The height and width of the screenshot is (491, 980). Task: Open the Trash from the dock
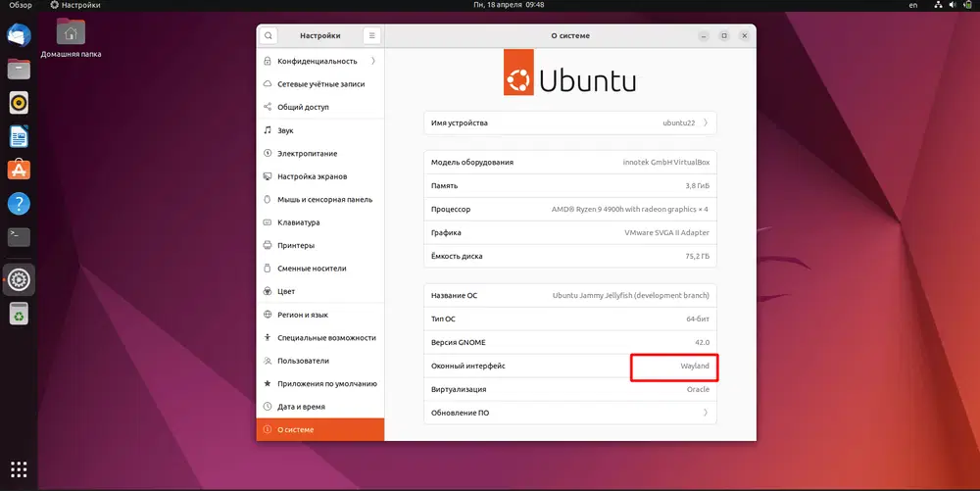click(x=19, y=314)
